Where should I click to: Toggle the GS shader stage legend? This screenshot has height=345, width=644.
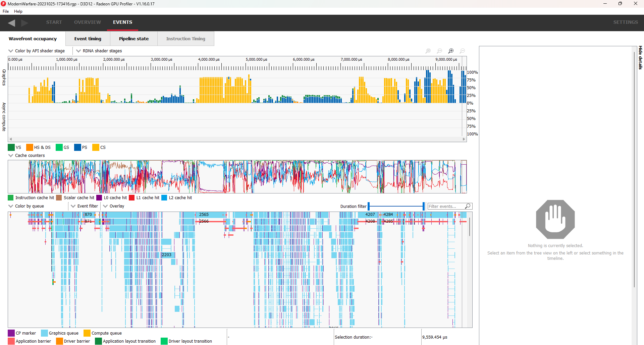click(59, 148)
